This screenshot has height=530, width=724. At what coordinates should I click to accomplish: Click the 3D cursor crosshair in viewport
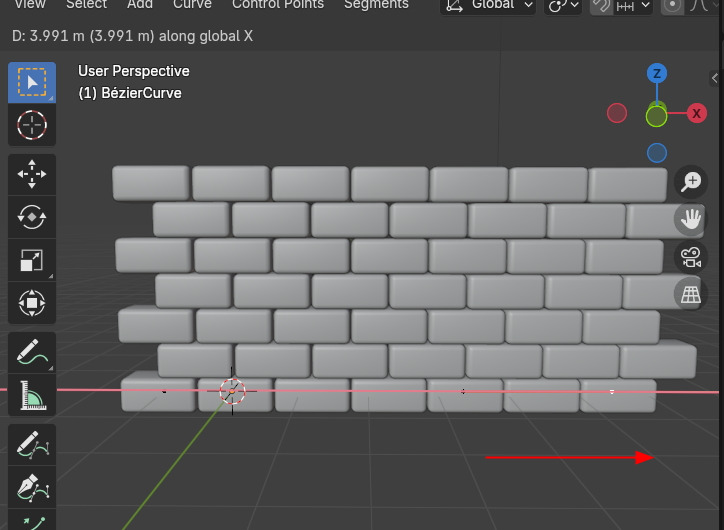click(232, 391)
